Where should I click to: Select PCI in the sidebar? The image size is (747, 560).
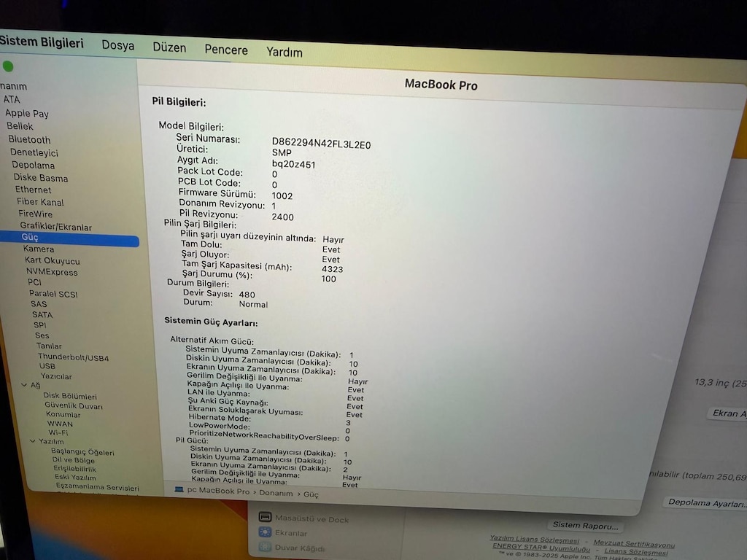[x=34, y=282]
